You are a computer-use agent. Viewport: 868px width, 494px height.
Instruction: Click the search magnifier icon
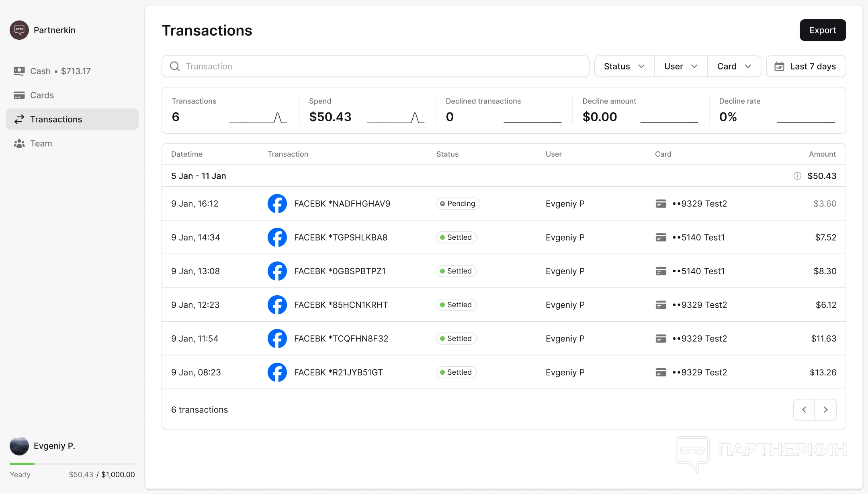(175, 66)
